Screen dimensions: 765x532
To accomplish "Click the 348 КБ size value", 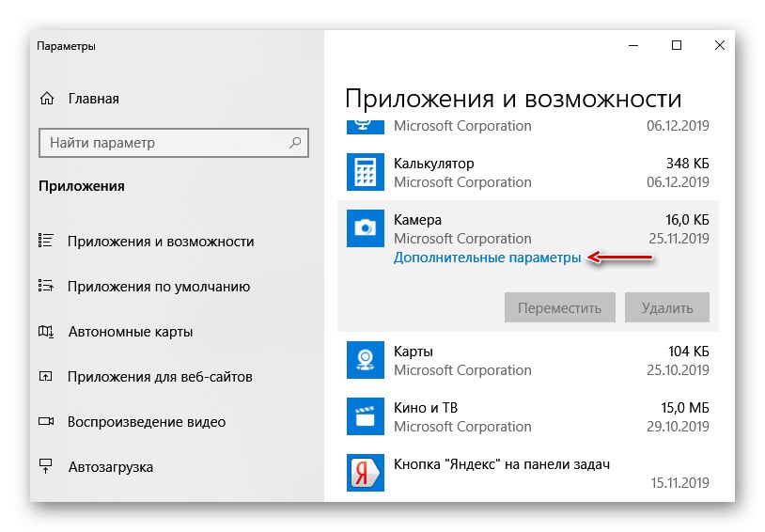I will [x=687, y=163].
